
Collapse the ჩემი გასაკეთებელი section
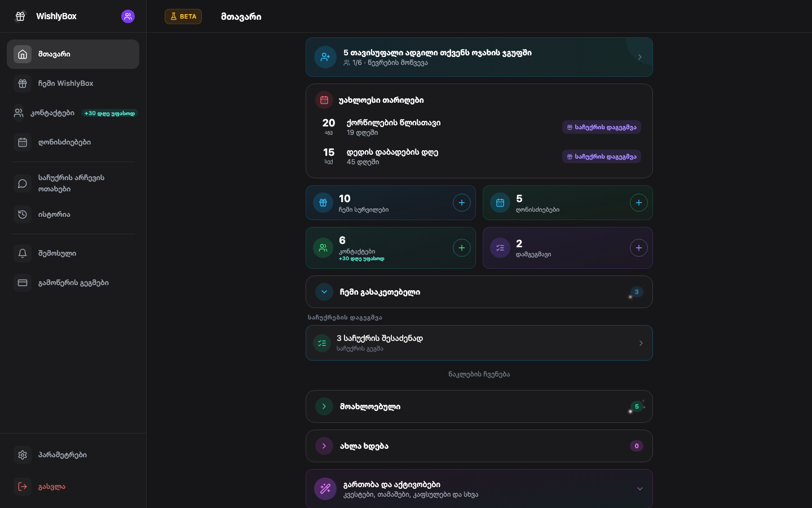click(x=324, y=292)
